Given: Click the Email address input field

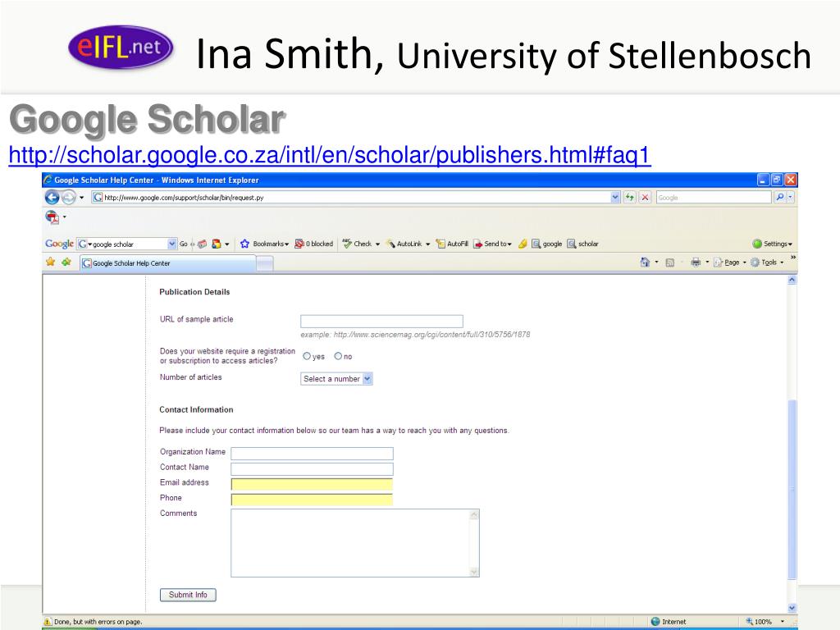Looking at the screenshot, I should pyautogui.click(x=312, y=484).
